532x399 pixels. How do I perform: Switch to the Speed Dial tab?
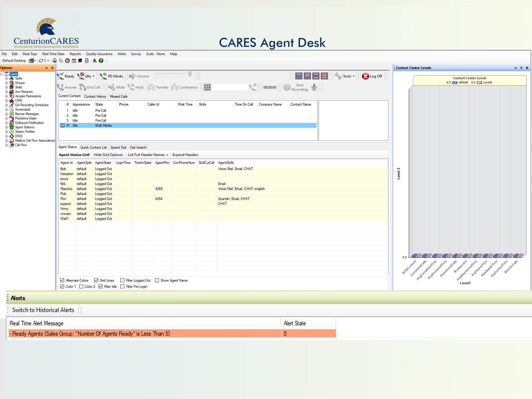point(118,147)
